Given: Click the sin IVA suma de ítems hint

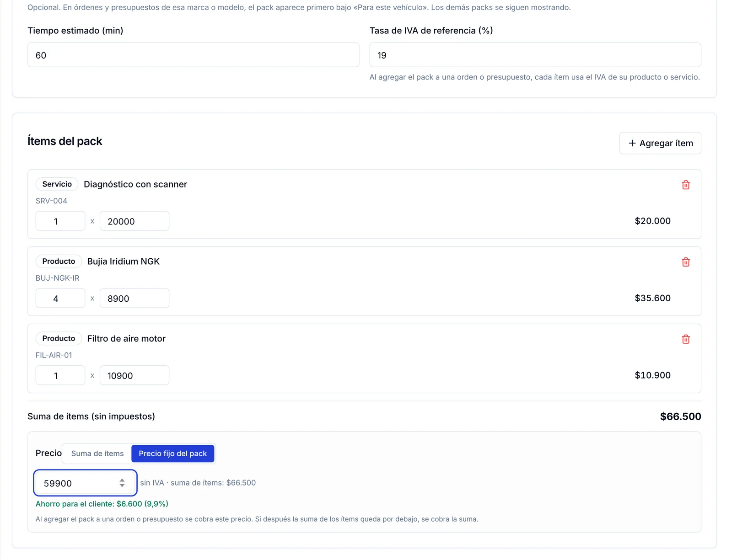Looking at the screenshot, I should coord(198,483).
